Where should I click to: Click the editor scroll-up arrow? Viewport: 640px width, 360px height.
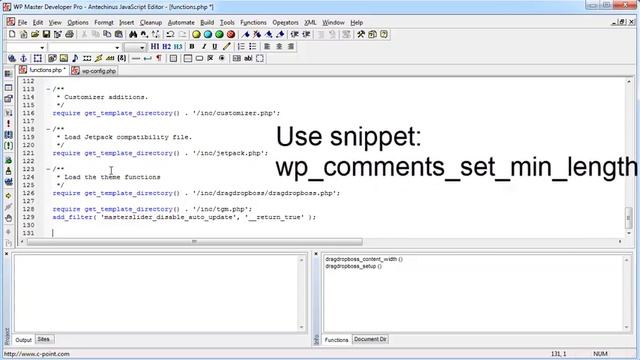pos(629,82)
